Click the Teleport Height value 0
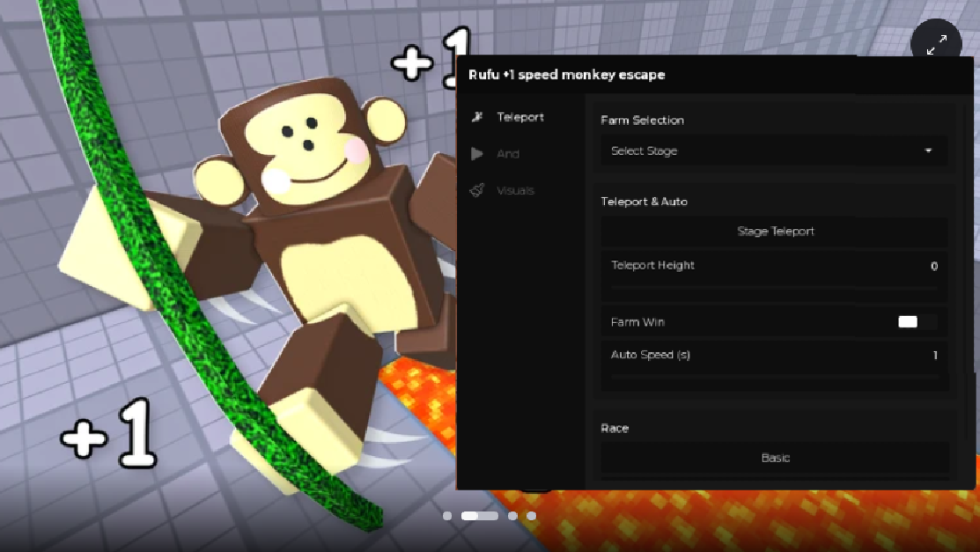This screenshot has height=552, width=980. coord(933,266)
